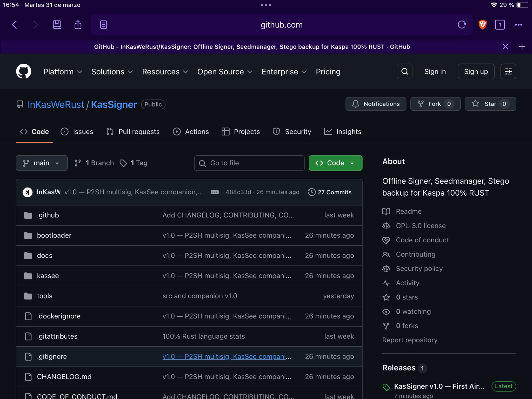The height and width of the screenshot is (399, 532).
Task: Open the Pull requests tab
Action: coord(133,132)
